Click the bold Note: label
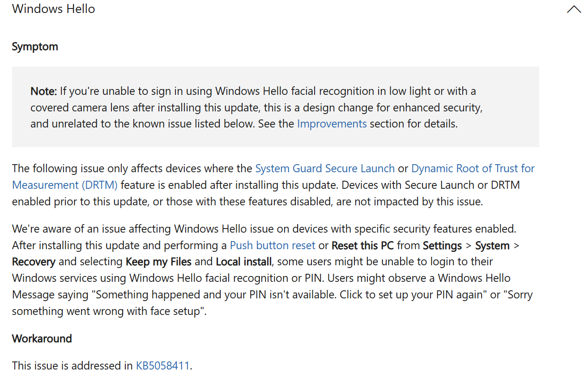This screenshot has height=378, width=588. tap(44, 91)
